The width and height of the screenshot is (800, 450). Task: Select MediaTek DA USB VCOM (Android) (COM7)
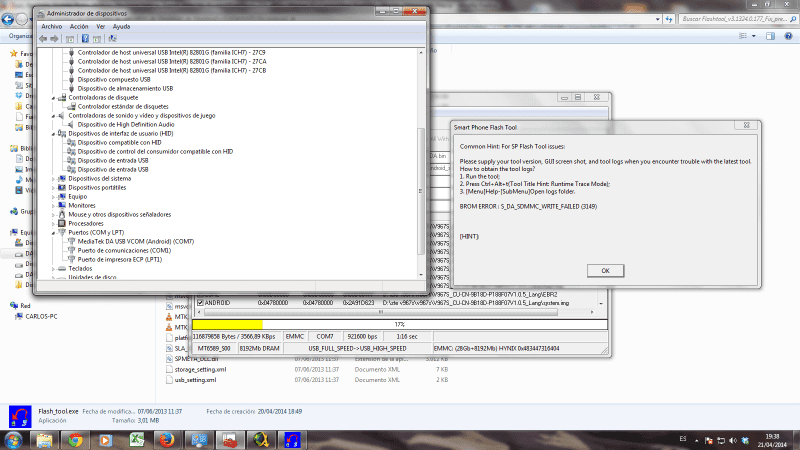(136, 241)
